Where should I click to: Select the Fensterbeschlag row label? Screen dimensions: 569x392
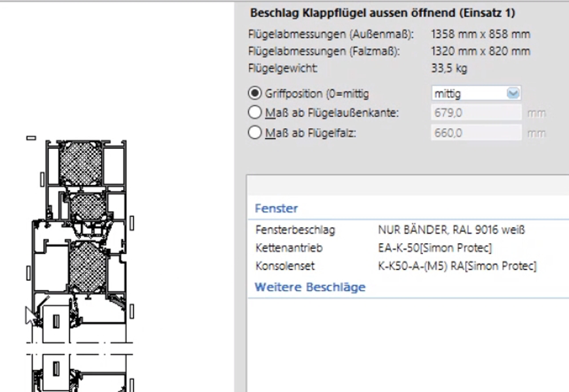(294, 230)
